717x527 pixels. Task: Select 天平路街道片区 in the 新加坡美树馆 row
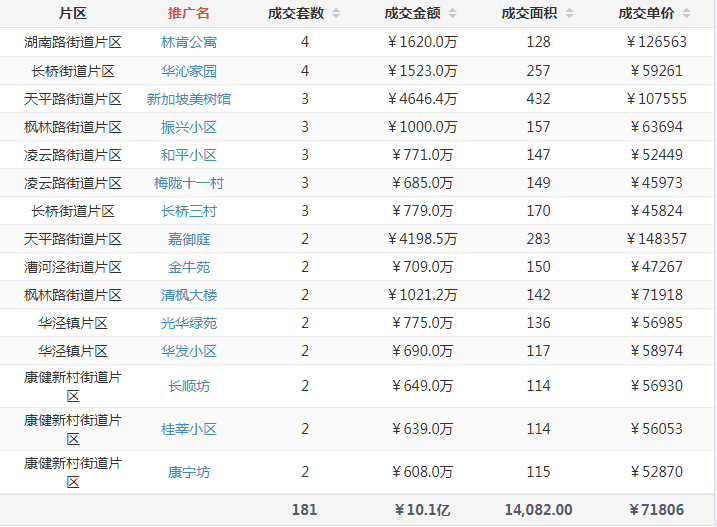point(73,99)
